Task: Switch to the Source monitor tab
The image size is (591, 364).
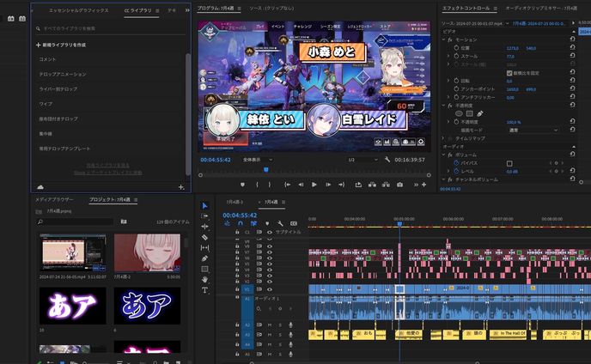Action: click(x=271, y=9)
